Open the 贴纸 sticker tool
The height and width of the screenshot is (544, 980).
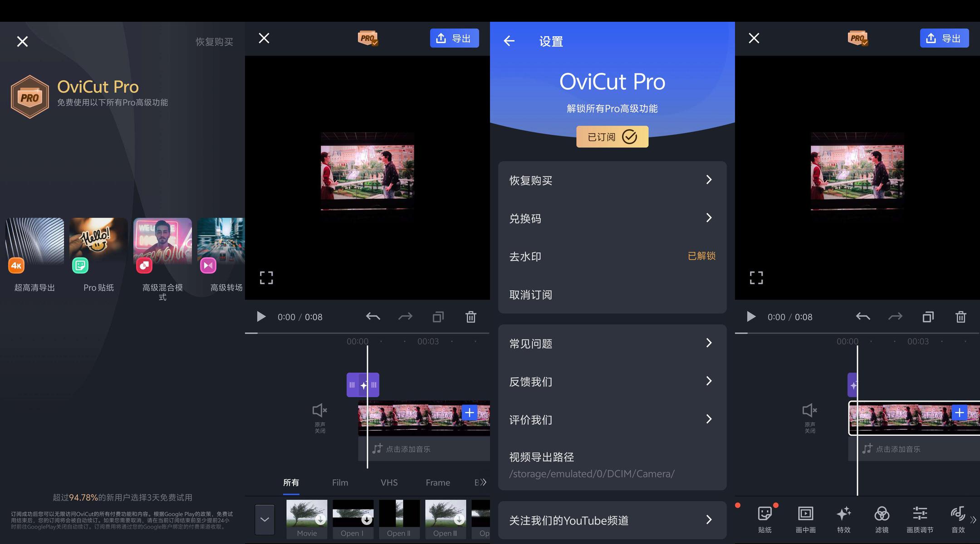pyautogui.click(x=765, y=520)
